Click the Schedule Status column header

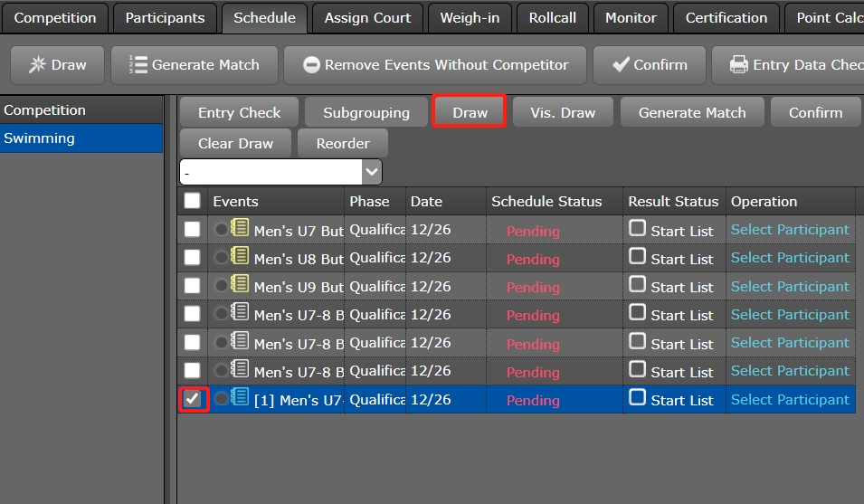pyautogui.click(x=546, y=201)
